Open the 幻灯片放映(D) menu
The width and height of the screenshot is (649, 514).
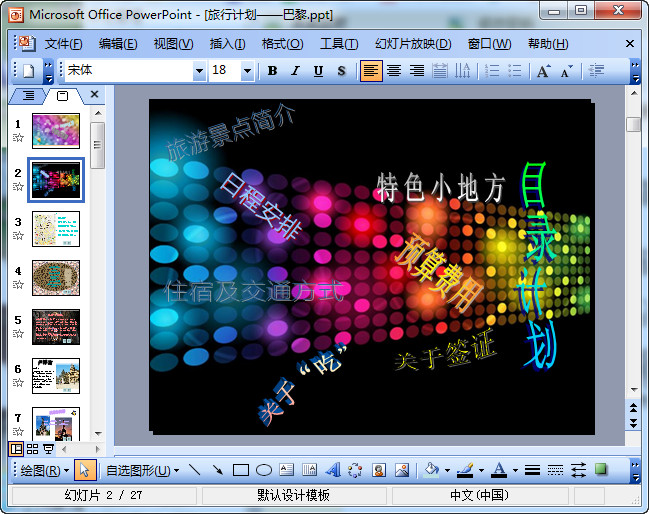[x=413, y=44]
